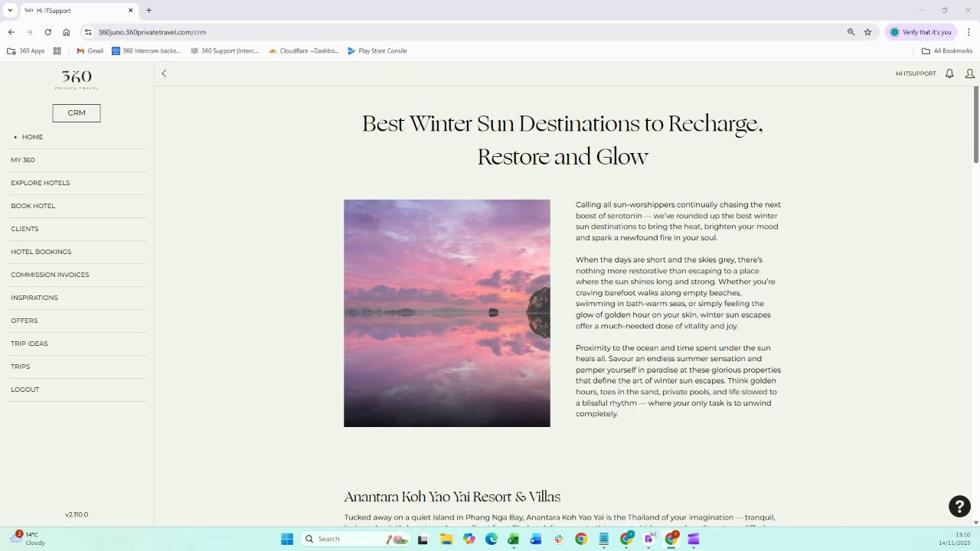Open Copilot from the taskbar
The height and width of the screenshot is (551, 980).
tap(469, 539)
